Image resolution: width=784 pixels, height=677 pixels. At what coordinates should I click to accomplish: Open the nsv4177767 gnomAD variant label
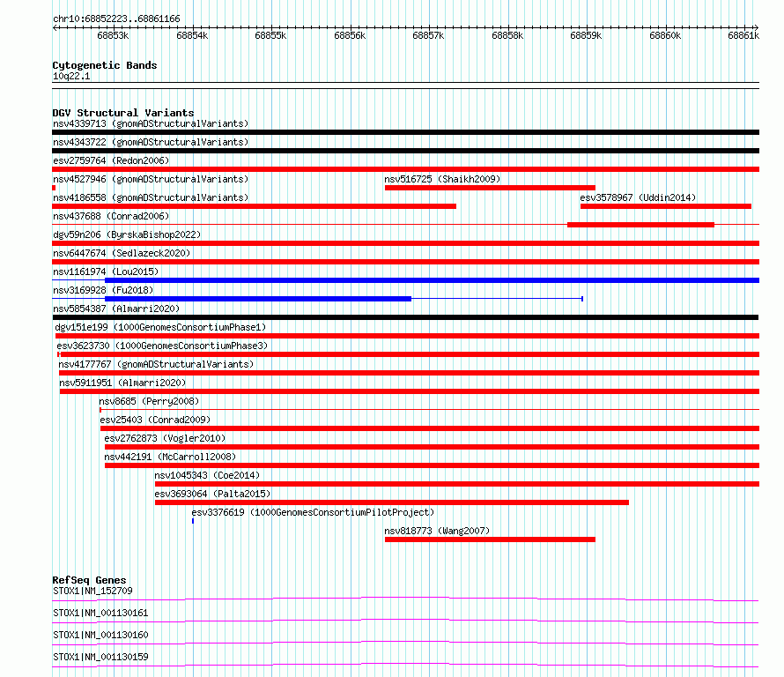(156, 364)
